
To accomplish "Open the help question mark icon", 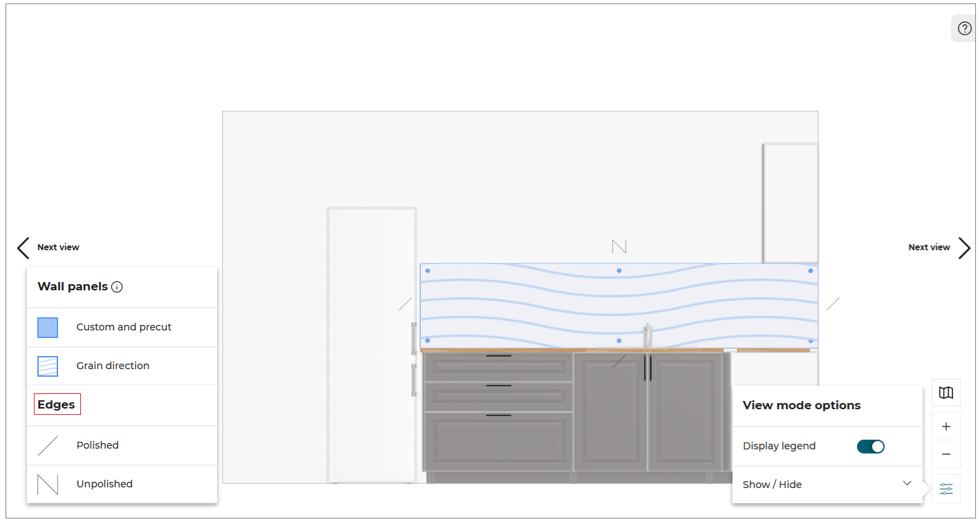I will (x=964, y=28).
